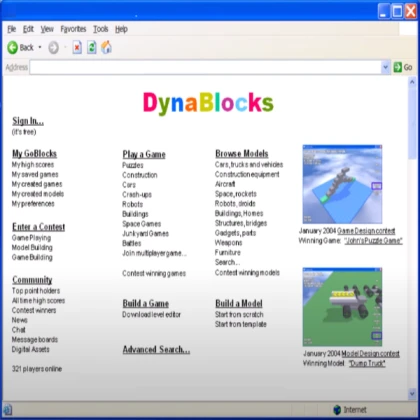Open the Back history dropdown arrow

click(40, 47)
